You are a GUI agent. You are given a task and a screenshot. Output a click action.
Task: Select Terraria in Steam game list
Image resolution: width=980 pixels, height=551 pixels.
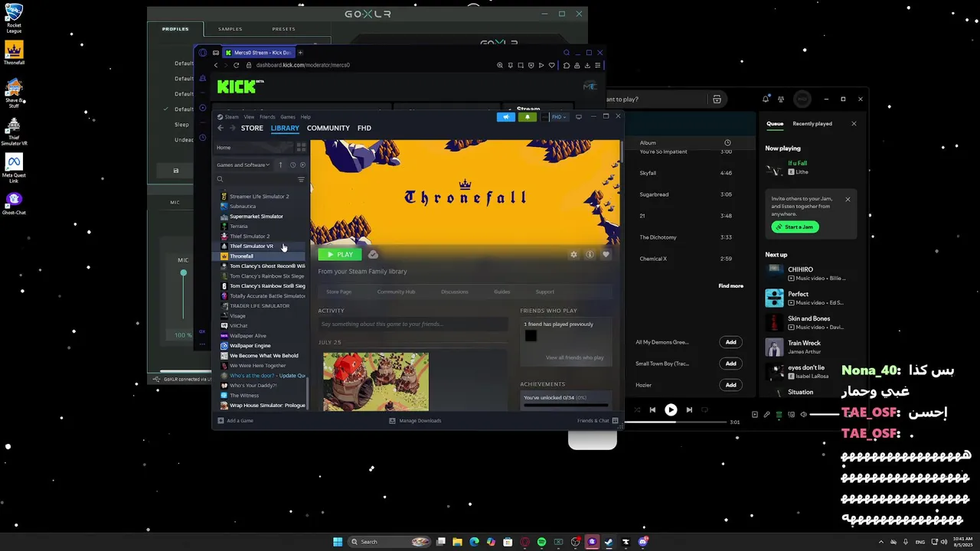[239, 226]
